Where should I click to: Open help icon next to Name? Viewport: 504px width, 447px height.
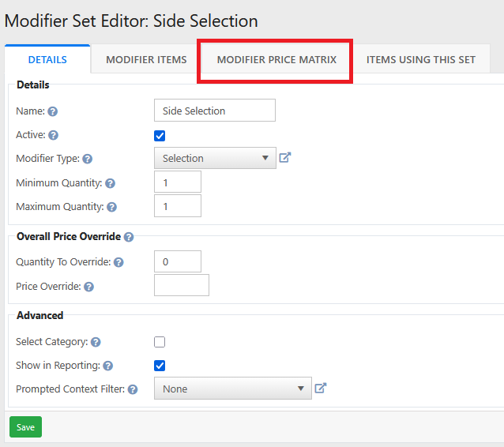[53, 111]
